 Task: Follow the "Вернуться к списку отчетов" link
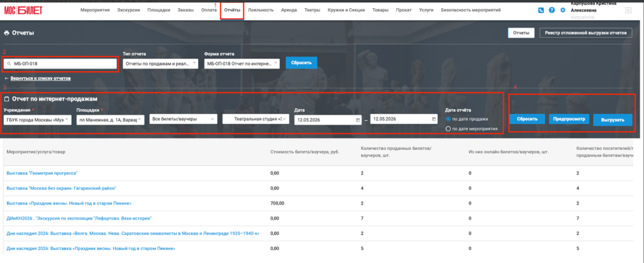coord(41,78)
